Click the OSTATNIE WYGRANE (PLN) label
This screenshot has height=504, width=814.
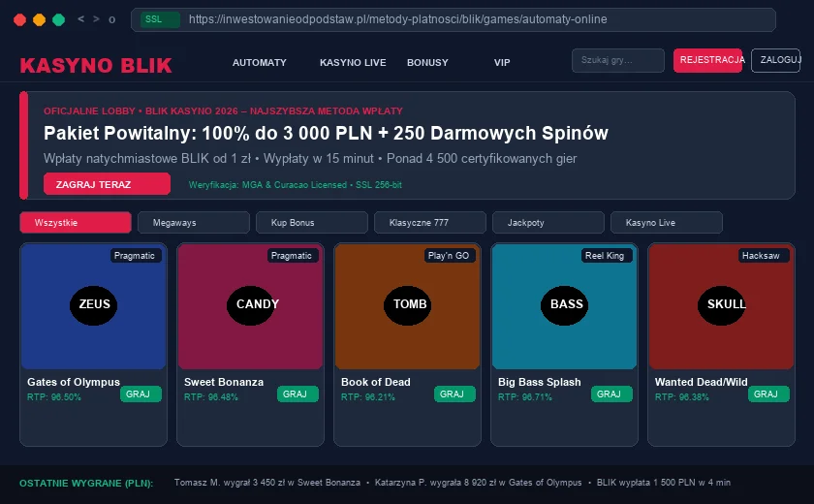pyautogui.click(x=86, y=484)
